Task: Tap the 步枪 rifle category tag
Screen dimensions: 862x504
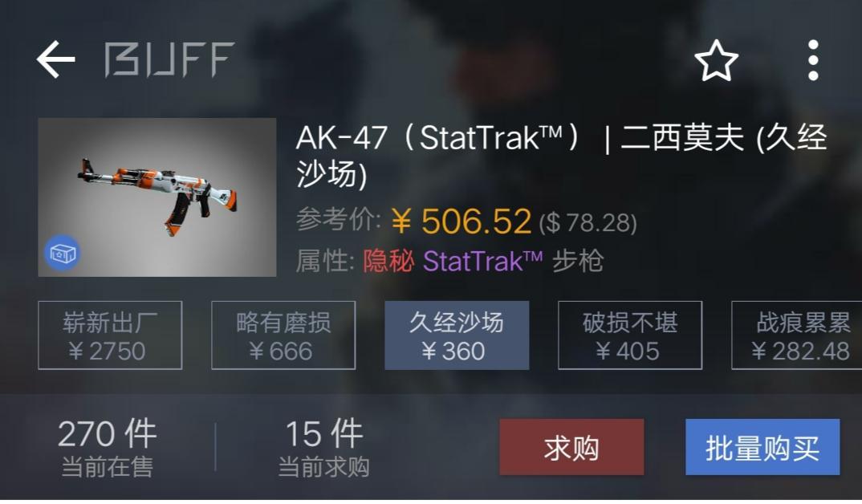Action: [579, 261]
